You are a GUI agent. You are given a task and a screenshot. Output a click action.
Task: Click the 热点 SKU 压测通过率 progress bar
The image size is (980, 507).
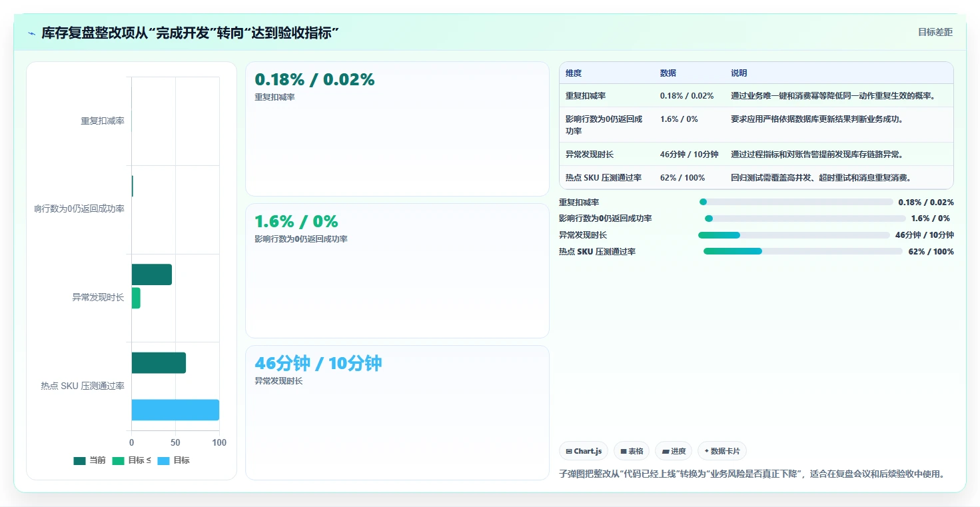pyautogui.click(x=803, y=251)
